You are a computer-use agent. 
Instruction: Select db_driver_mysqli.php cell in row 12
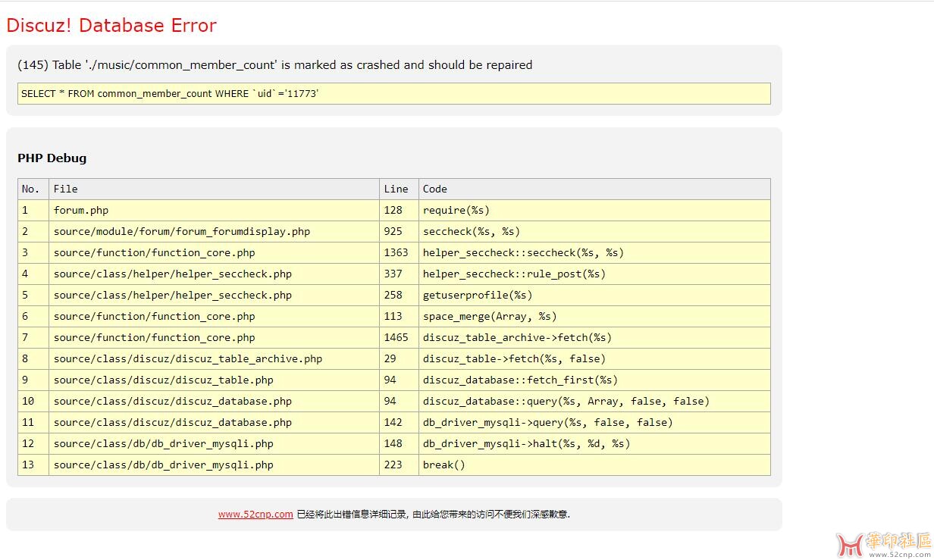pos(215,443)
